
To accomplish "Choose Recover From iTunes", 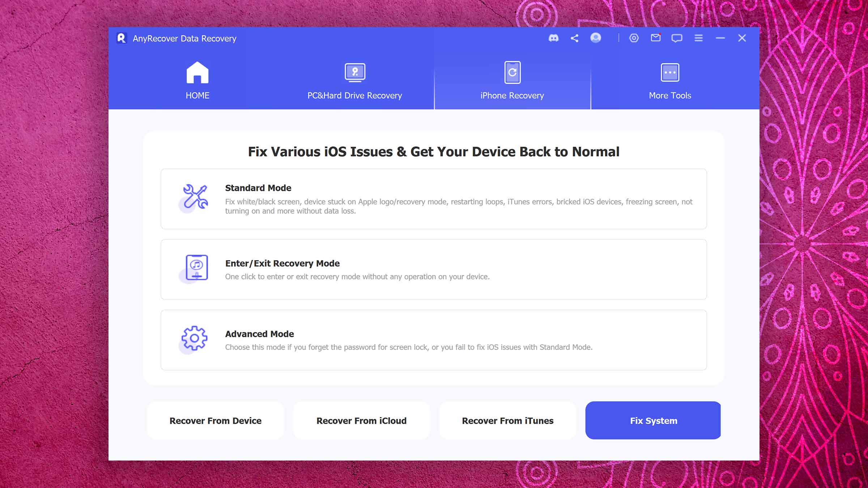I will tap(508, 420).
